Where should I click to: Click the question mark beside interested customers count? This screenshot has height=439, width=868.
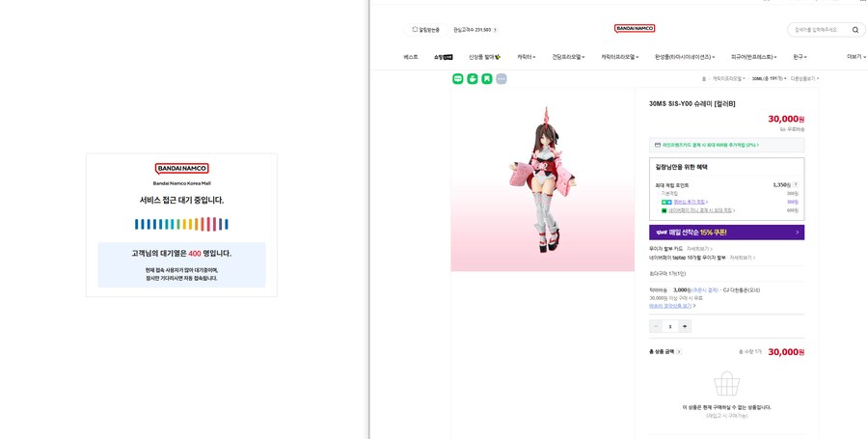tap(495, 30)
